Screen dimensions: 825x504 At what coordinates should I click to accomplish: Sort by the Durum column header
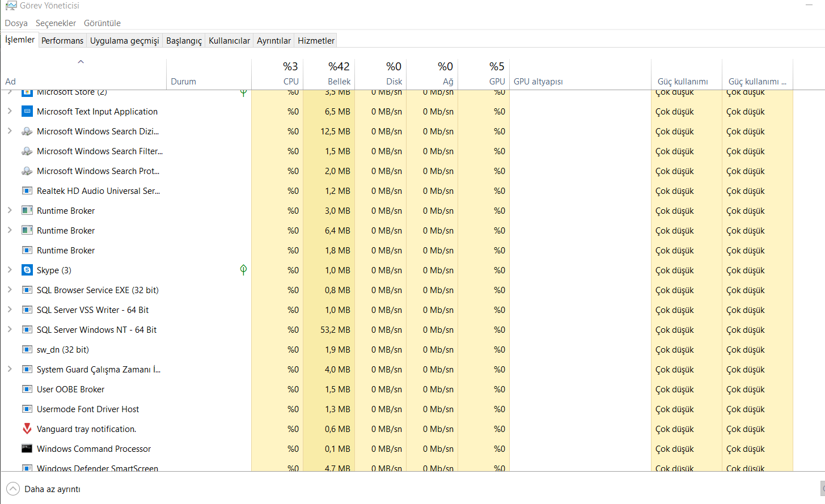209,74
